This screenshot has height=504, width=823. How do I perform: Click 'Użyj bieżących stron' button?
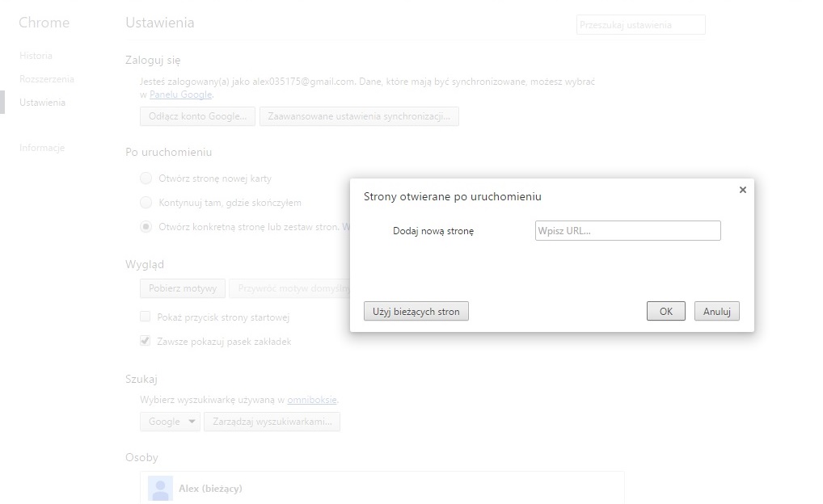tap(416, 311)
